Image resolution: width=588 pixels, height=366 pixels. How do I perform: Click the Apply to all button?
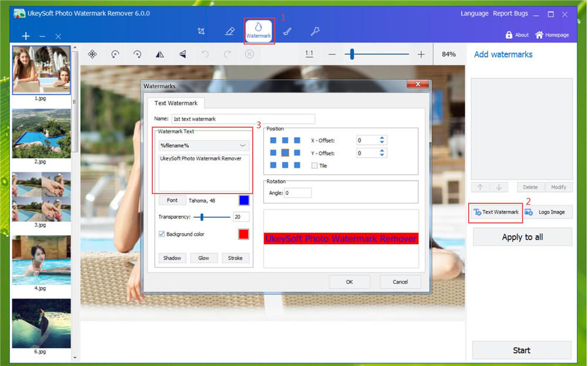coord(522,237)
